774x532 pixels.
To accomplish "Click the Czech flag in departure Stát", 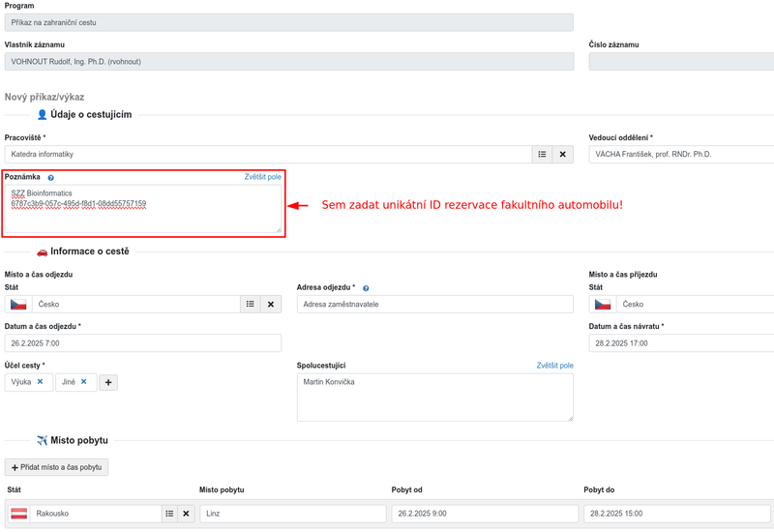I will pyautogui.click(x=18, y=304).
